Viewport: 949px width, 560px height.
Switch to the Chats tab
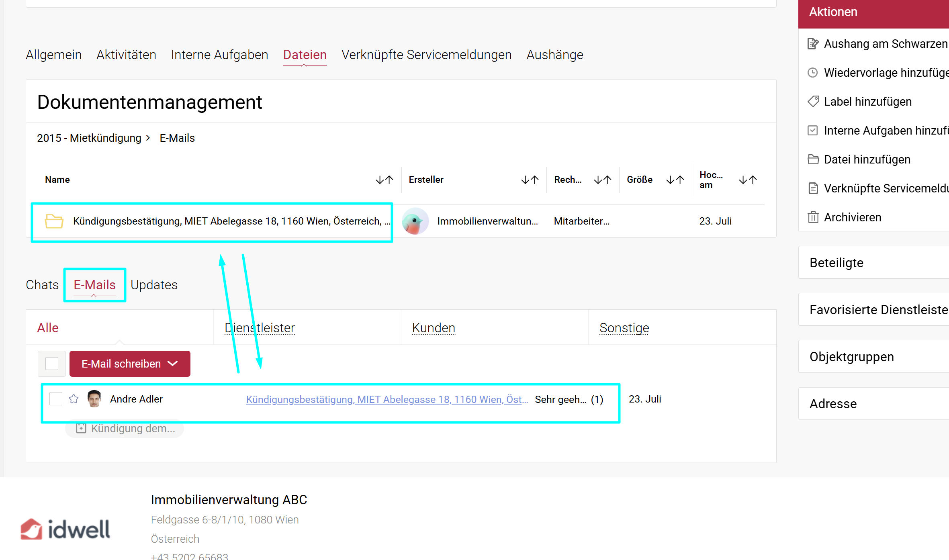tap(42, 285)
